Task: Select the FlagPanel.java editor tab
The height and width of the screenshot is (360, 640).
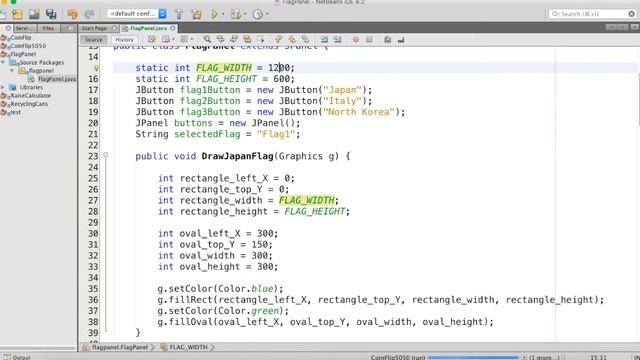Action: coord(148,28)
